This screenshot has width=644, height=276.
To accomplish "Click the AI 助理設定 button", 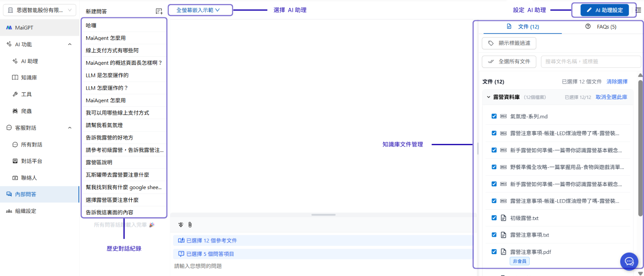I will click(x=605, y=10).
